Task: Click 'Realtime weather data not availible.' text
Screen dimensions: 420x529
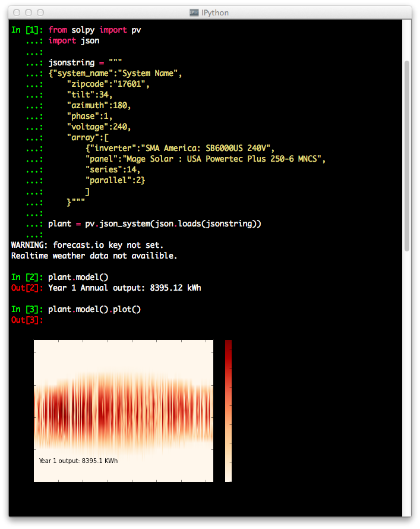Action: click(x=94, y=256)
